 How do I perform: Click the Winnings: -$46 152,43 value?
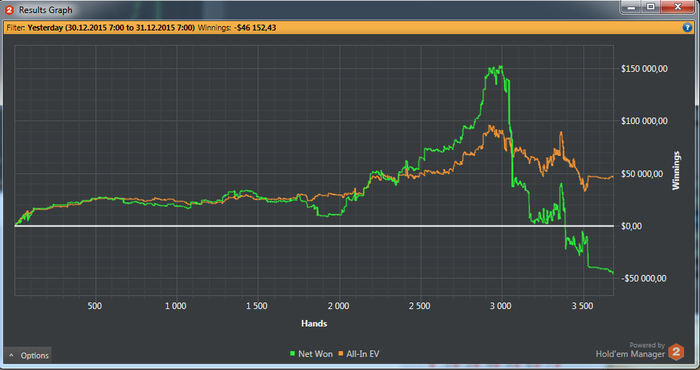point(237,28)
